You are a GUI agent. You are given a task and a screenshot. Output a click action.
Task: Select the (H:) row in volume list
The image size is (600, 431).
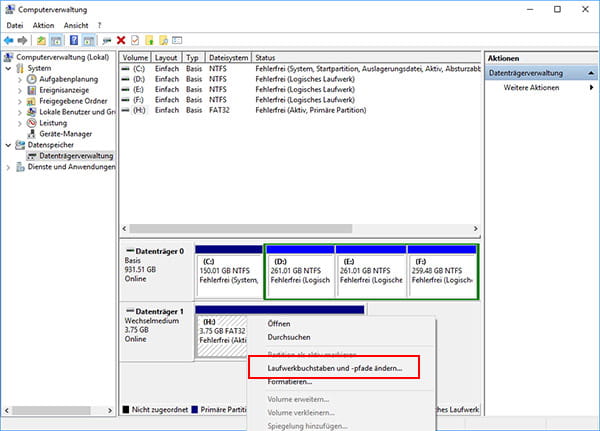tap(134, 112)
